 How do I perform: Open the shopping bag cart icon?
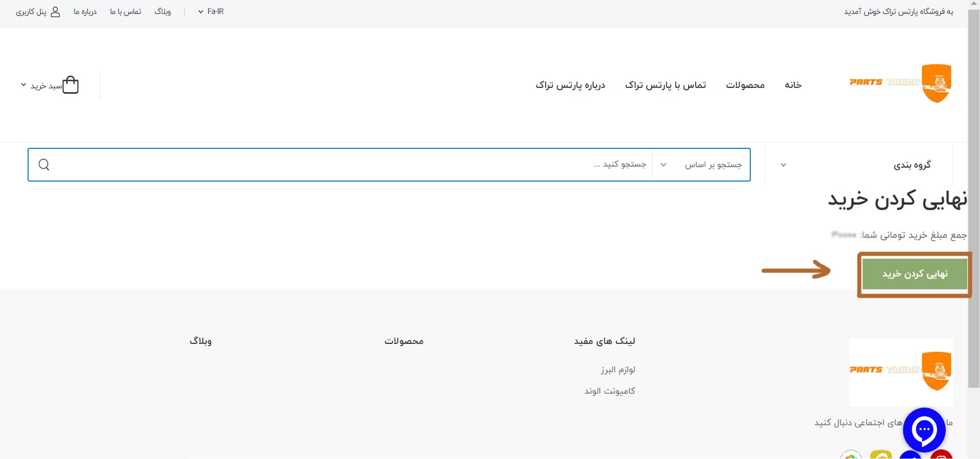click(70, 85)
